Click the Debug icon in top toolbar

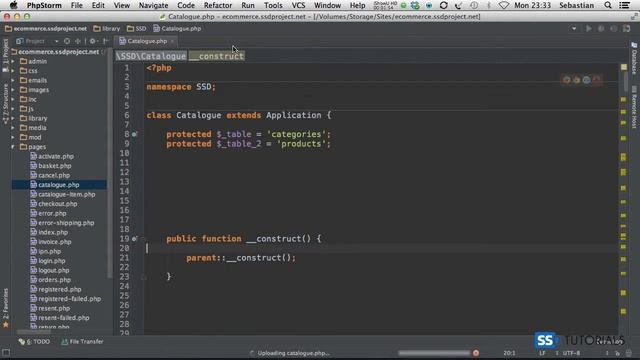point(601,29)
